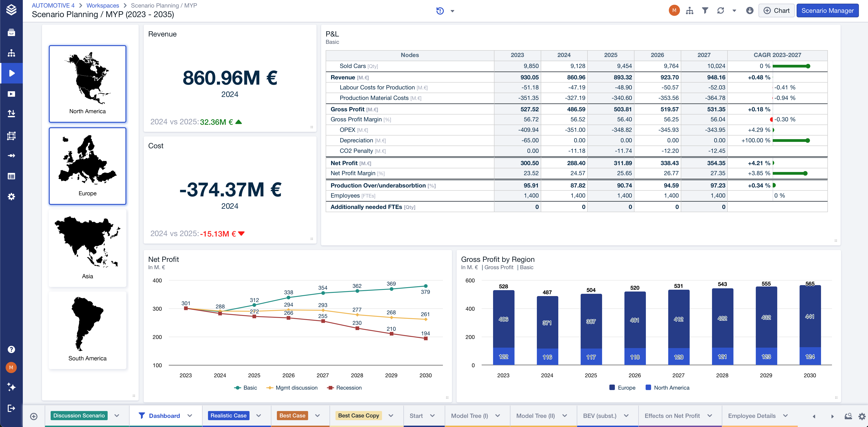Image resolution: width=868 pixels, height=427 pixels.
Task: Click the refresh icon in top toolbar
Action: 720,10
